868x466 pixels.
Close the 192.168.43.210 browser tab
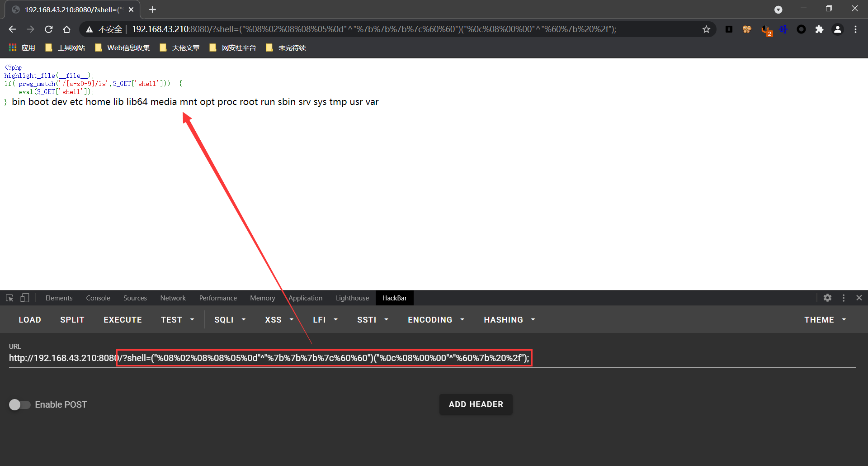131,10
